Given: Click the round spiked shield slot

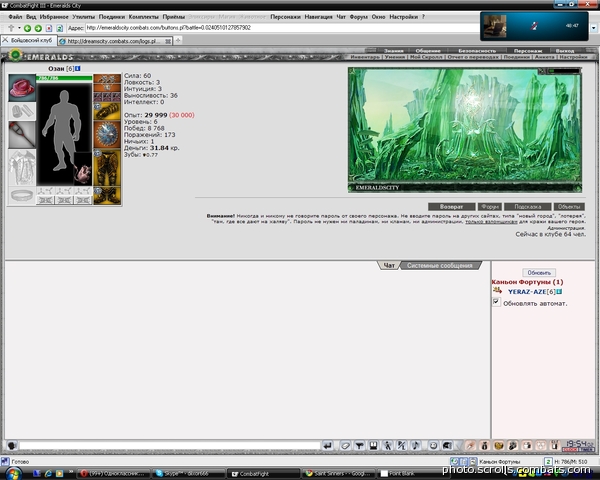Looking at the screenshot, I should (107, 134).
